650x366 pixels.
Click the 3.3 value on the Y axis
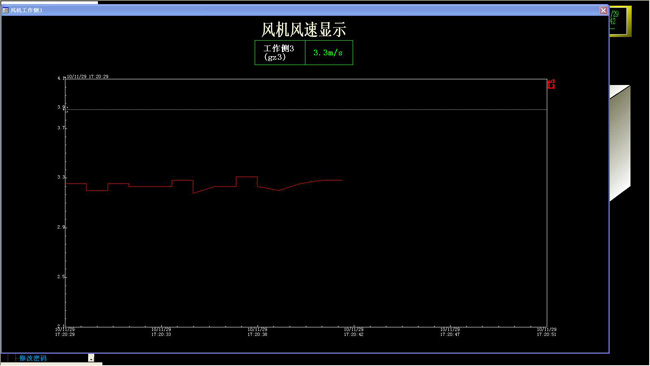tap(61, 177)
